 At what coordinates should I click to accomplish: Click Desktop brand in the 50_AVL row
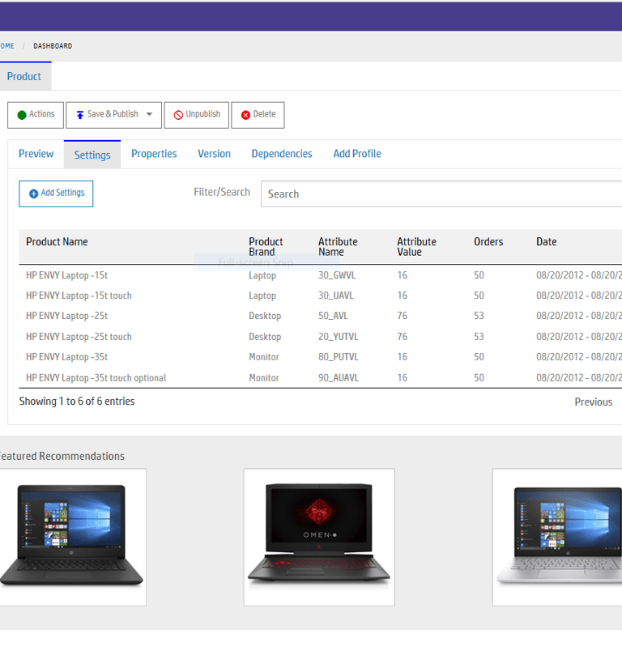coord(265,316)
